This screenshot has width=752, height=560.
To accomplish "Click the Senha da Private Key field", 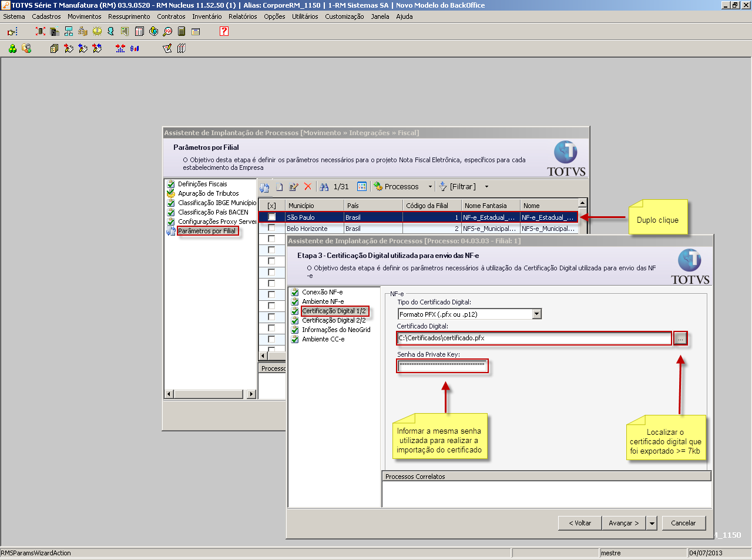I will coord(442,366).
